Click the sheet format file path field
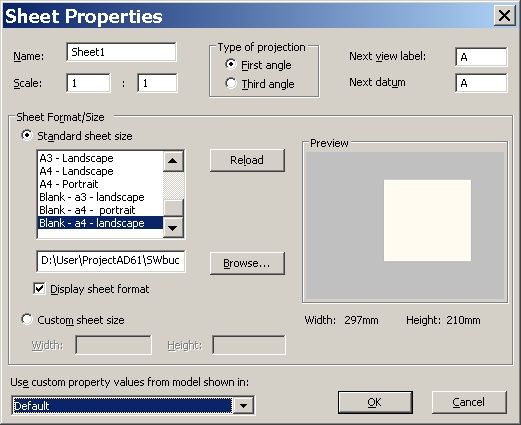The height and width of the screenshot is (425, 521). [111, 261]
